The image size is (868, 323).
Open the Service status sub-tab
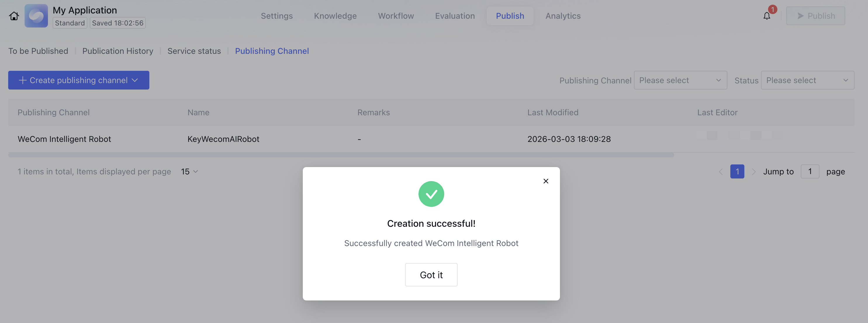[194, 51]
